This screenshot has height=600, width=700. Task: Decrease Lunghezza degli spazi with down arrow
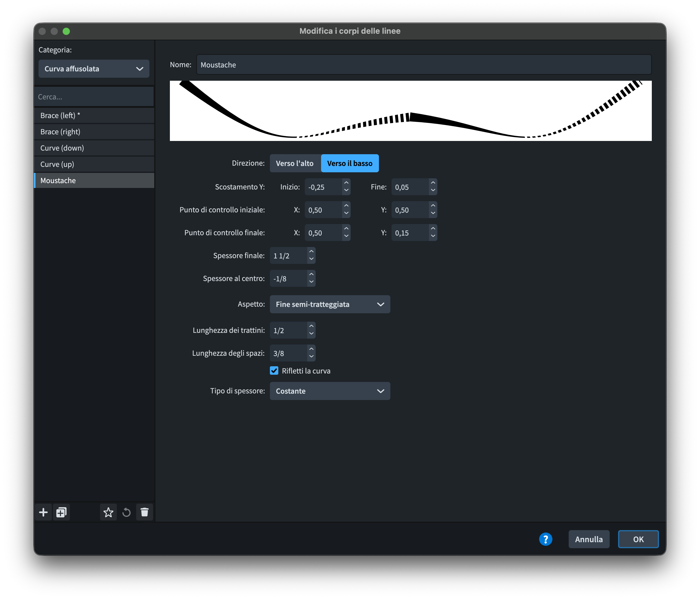311,356
